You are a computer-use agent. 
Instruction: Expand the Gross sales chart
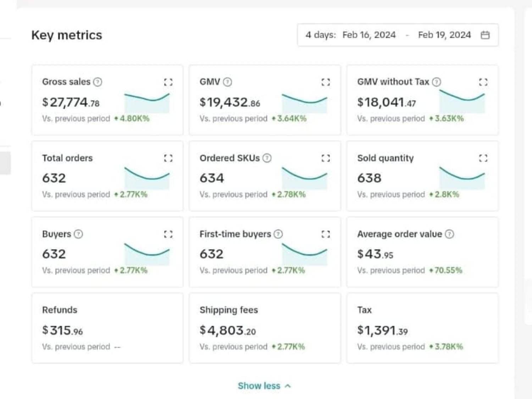tap(168, 82)
